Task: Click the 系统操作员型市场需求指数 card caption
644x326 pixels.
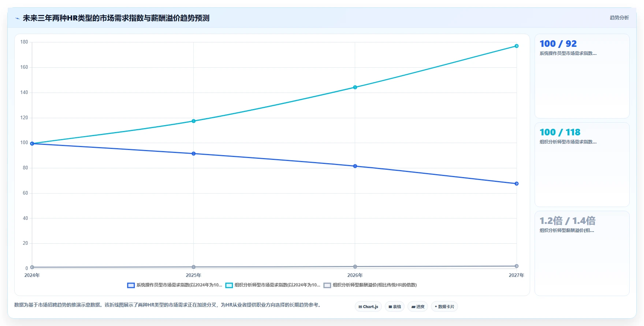Action: [568, 53]
